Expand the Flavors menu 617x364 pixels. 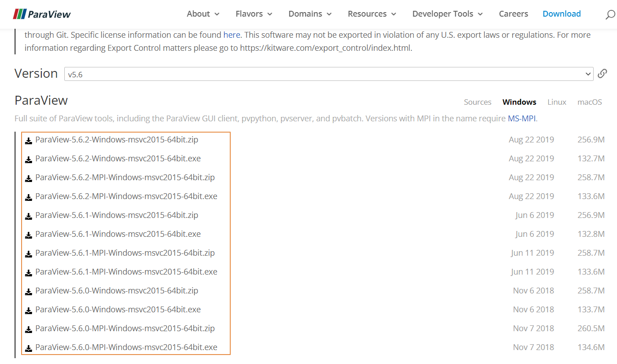coord(254,14)
